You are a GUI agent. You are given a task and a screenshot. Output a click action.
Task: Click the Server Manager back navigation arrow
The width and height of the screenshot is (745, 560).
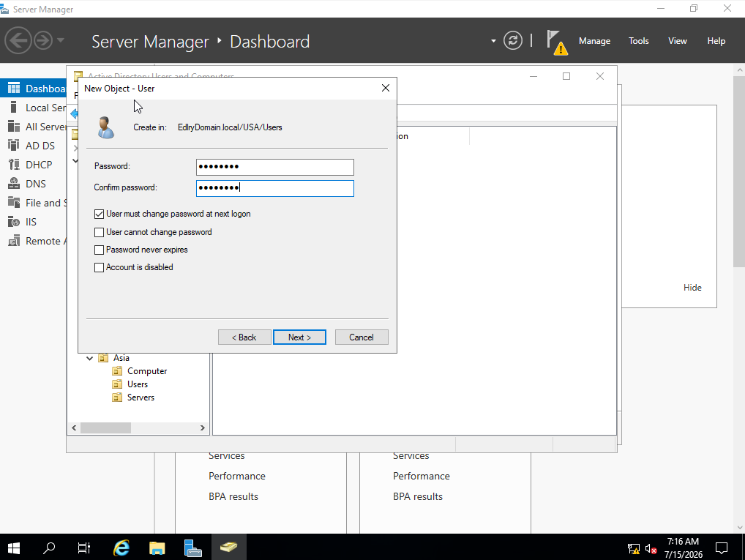click(x=18, y=40)
